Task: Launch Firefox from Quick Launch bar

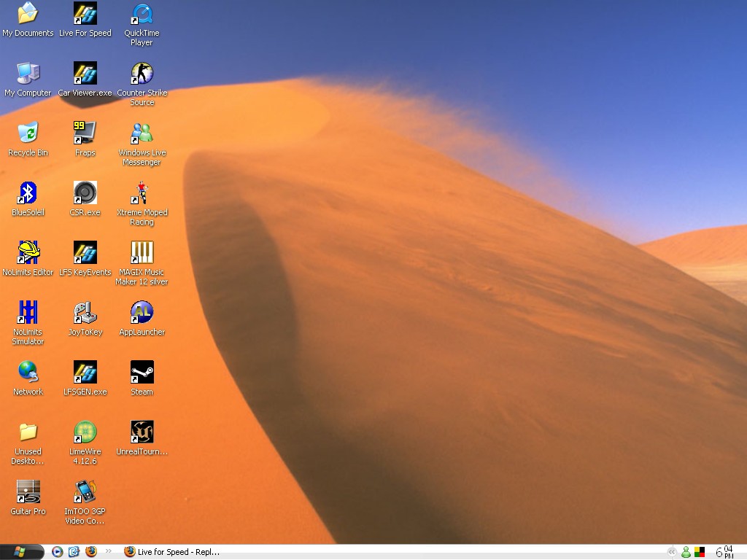Action: pos(91,552)
